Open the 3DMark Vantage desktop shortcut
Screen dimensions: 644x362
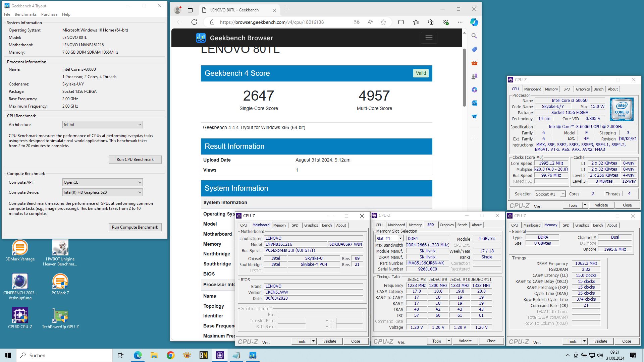pyautogui.click(x=20, y=251)
